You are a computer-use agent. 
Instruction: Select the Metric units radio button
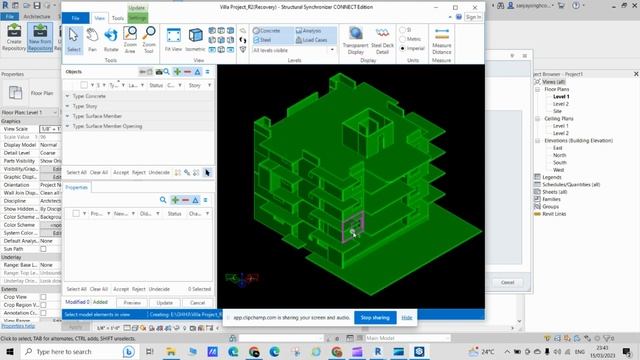402,39
